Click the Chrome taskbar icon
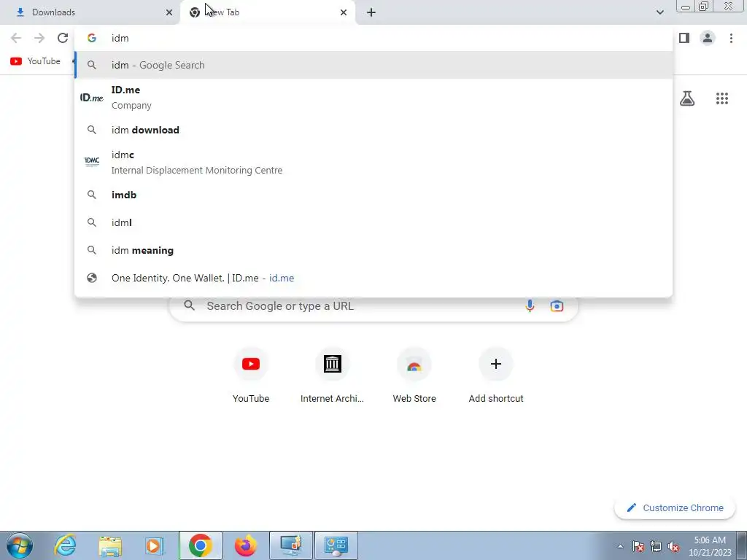This screenshot has height=560, width=747. point(200,545)
